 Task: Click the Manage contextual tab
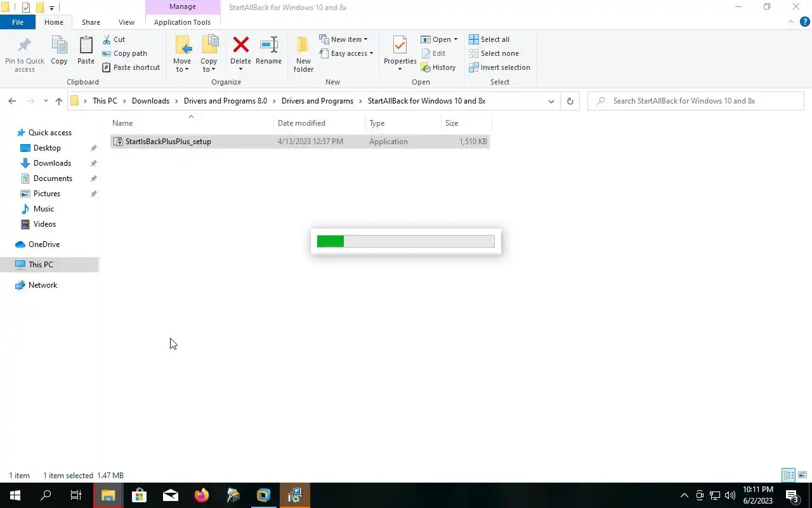click(183, 7)
